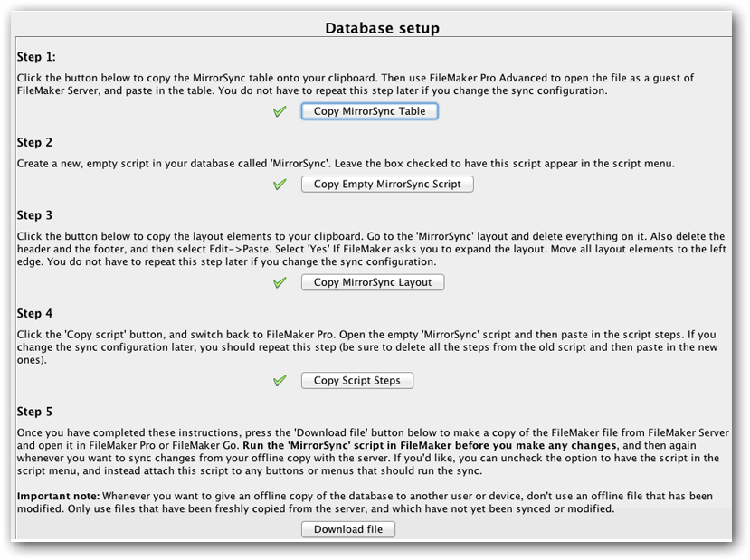
Task: Click bold text 'Run the 'MirrorSync' script in FileMaker'
Action: click(347, 446)
